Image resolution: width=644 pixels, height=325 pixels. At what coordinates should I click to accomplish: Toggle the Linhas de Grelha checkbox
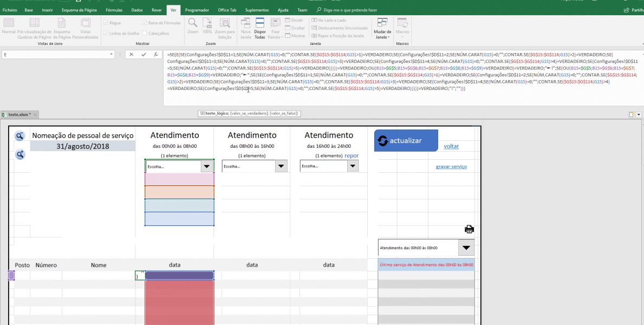pyautogui.click(x=106, y=34)
